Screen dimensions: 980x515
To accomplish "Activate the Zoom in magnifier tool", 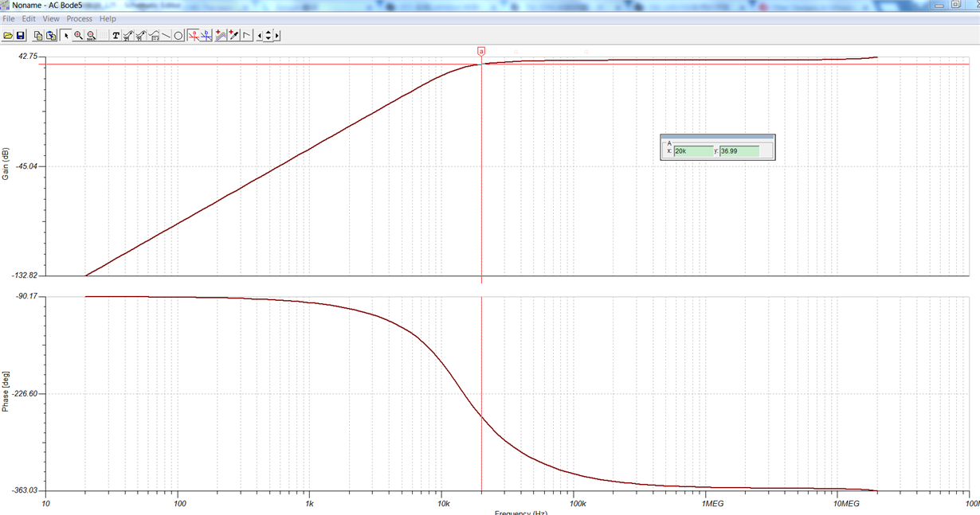I will 79,36.
